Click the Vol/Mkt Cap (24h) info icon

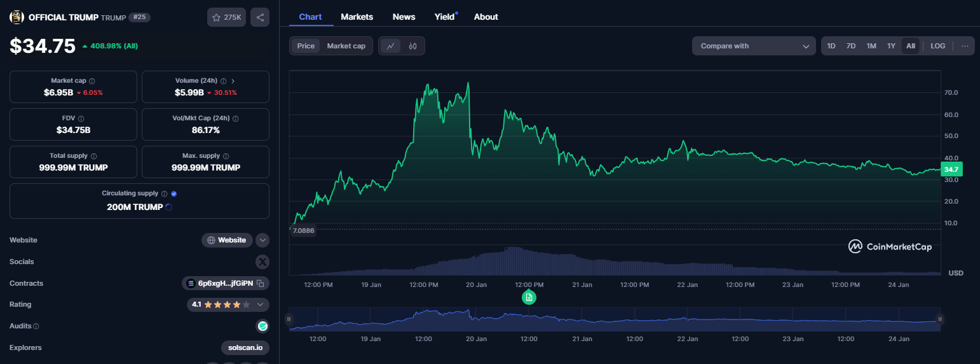pyautogui.click(x=236, y=118)
